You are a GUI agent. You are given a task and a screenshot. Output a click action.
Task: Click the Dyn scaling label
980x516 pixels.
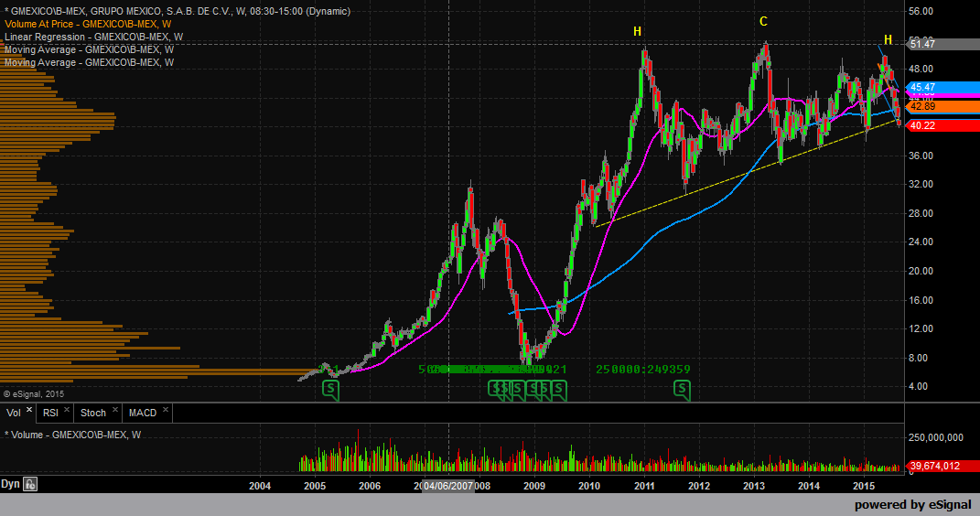pos(10,484)
